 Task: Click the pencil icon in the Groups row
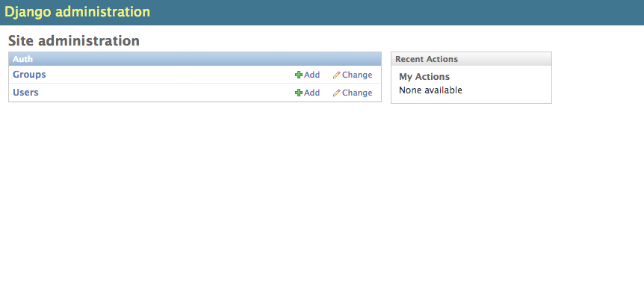pos(337,75)
